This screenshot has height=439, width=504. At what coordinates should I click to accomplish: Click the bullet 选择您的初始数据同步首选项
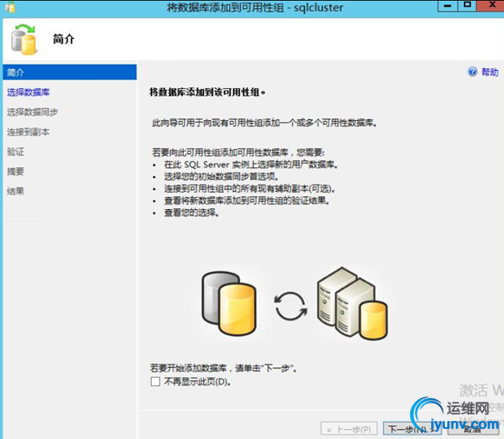click(221, 176)
